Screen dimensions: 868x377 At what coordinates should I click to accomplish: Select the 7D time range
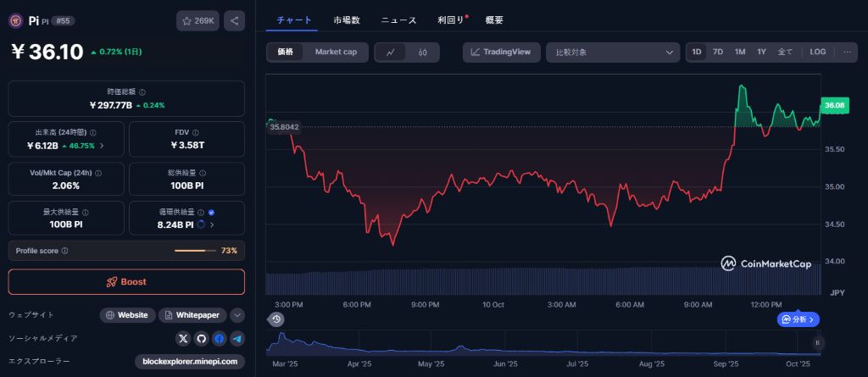pos(718,52)
